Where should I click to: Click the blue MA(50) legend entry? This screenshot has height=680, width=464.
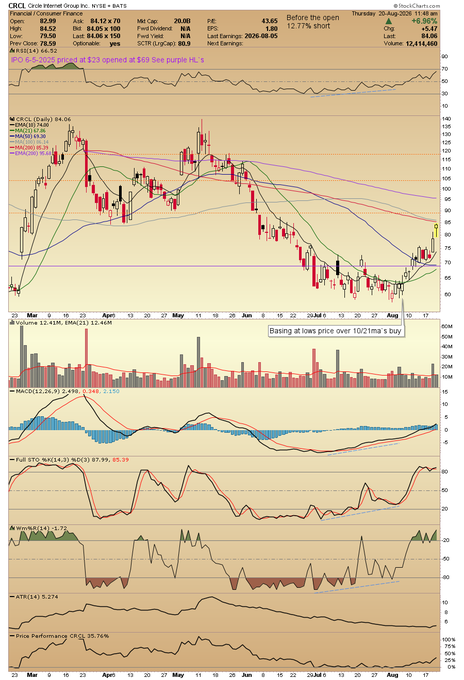27,136
